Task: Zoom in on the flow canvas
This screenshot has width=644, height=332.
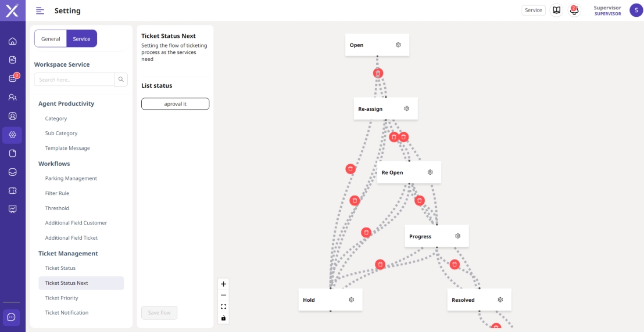Action: 224,284
